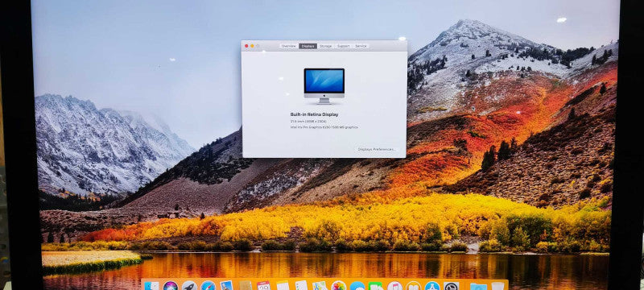Close the About This Mac window
The width and height of the screenshot is (644, 290).
[x=246, y=46]
